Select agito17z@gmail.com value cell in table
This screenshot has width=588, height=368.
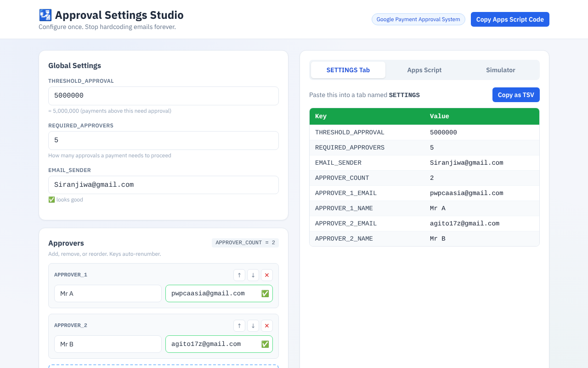click(x=482, y=224)
